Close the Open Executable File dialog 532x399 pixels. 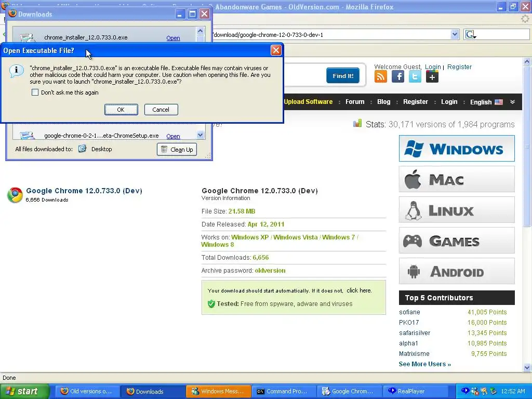point(276,50)
